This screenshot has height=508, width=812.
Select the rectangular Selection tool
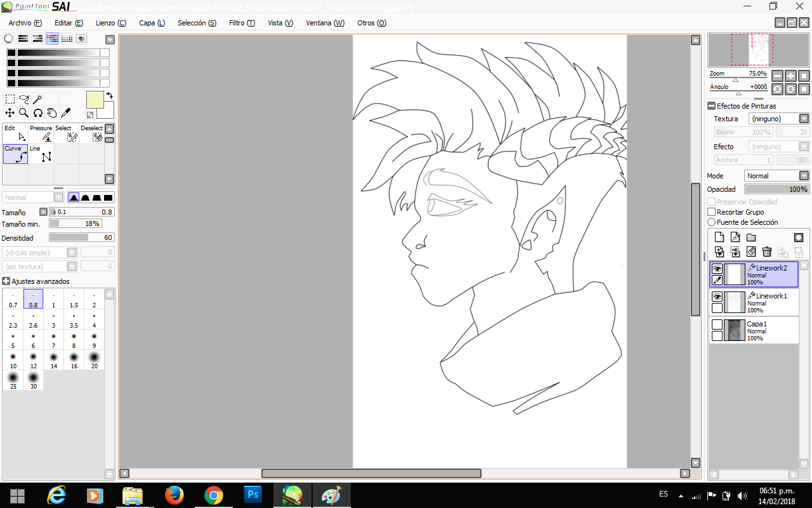point(10,99)
